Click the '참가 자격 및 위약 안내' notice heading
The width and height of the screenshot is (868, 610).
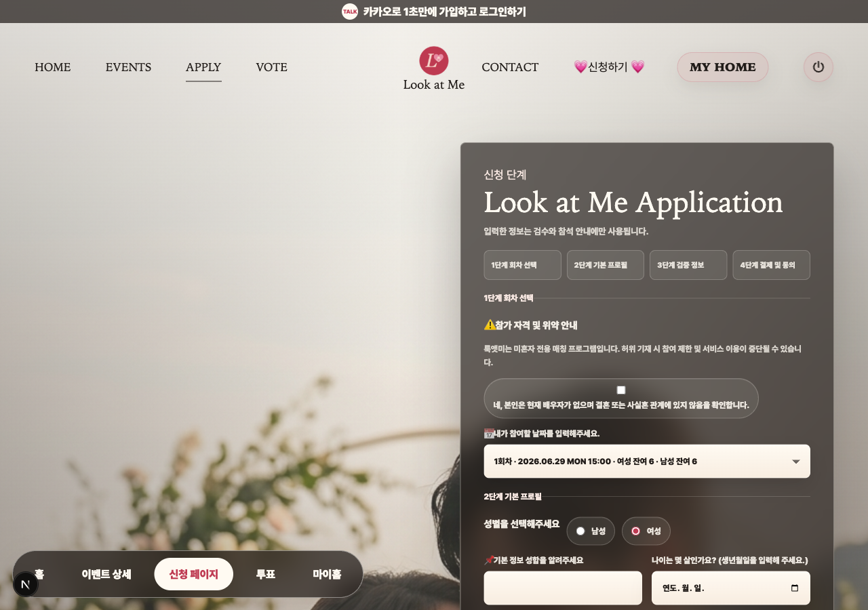click(x=531, y=325)
